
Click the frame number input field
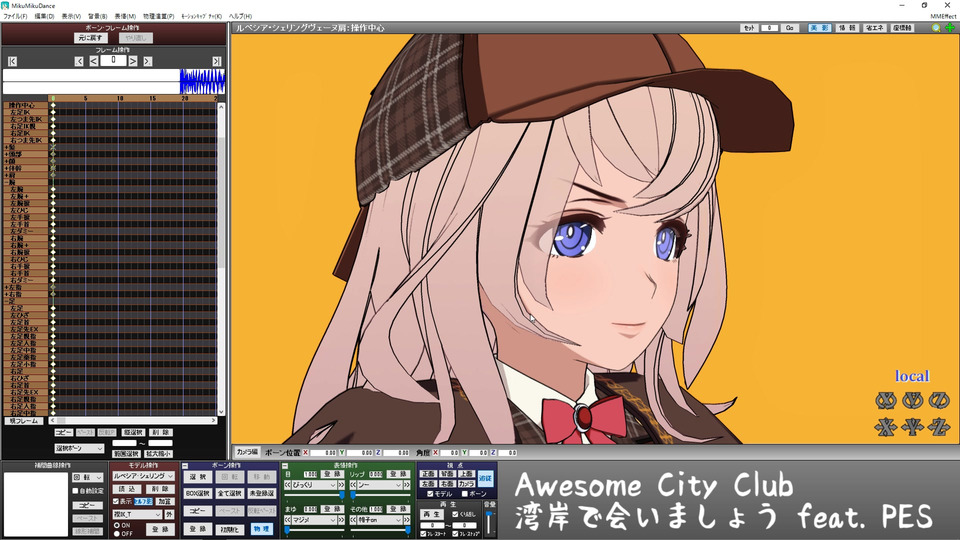click(x=116, y=61)
